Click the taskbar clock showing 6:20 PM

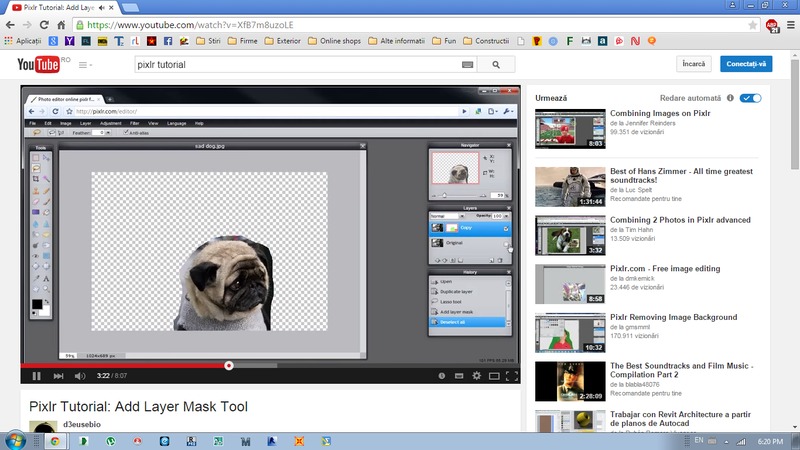770,441
